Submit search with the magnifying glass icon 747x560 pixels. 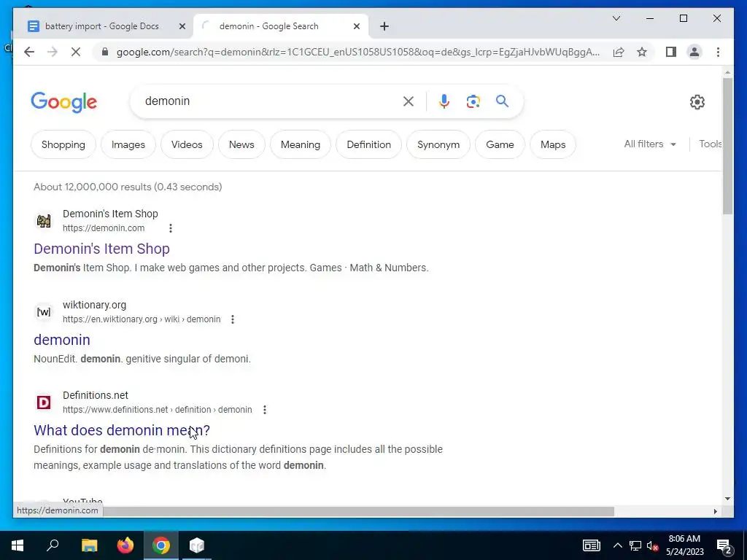[x=502, y=101]
